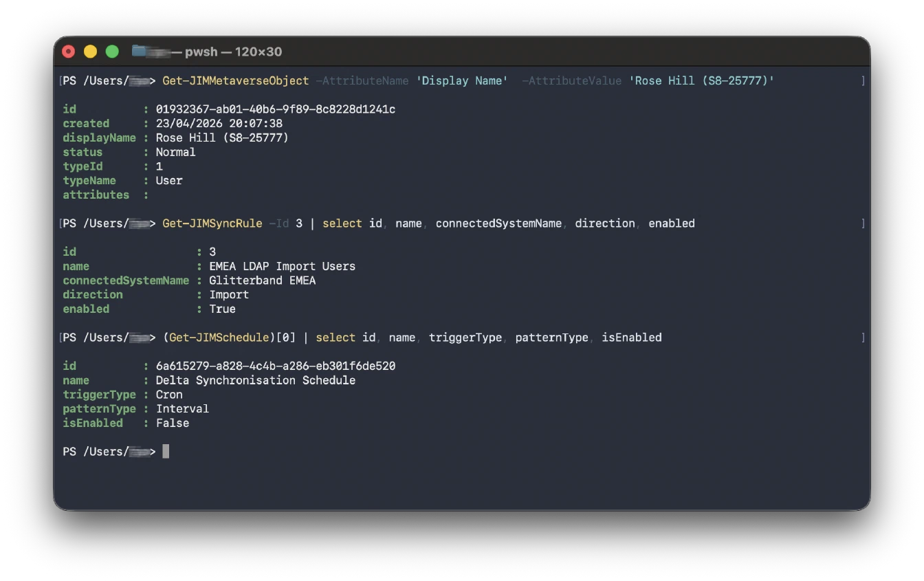Click the Get-JIMSyncRule command text

212,223
